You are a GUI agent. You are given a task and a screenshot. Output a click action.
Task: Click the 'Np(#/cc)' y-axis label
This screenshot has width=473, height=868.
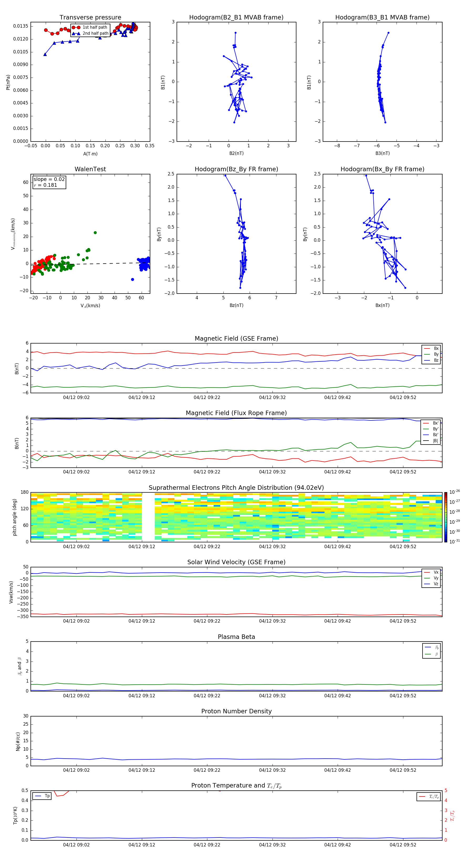18,741
